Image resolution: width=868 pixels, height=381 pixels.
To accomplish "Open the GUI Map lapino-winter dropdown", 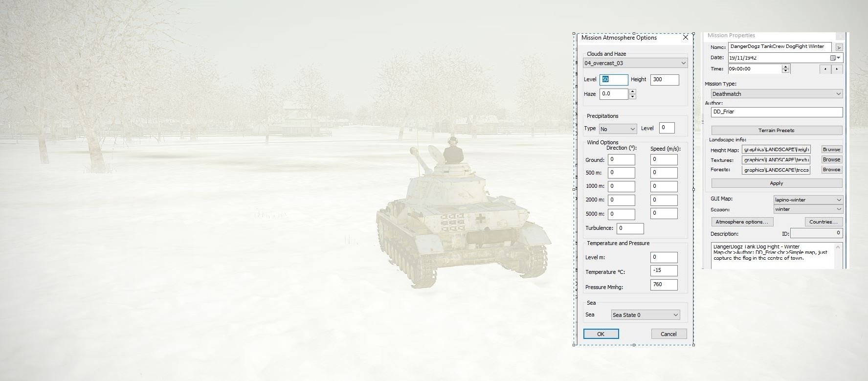I will click(x=838, y=200).
